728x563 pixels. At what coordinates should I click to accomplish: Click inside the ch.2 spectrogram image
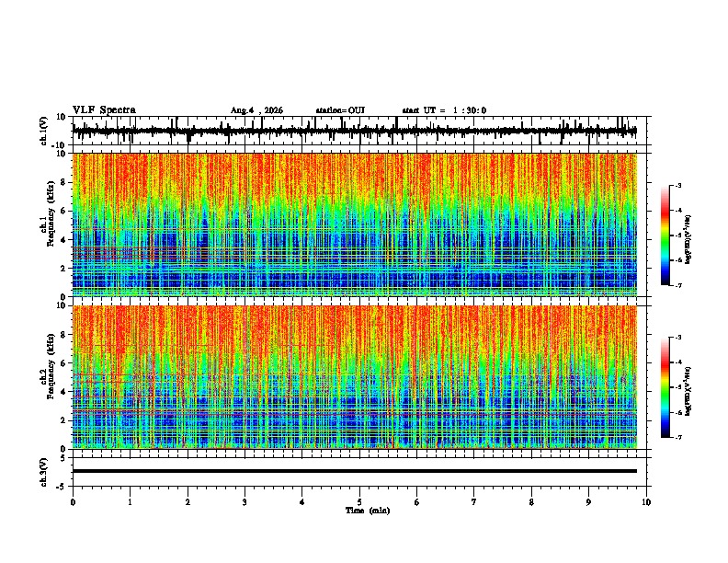355,377
